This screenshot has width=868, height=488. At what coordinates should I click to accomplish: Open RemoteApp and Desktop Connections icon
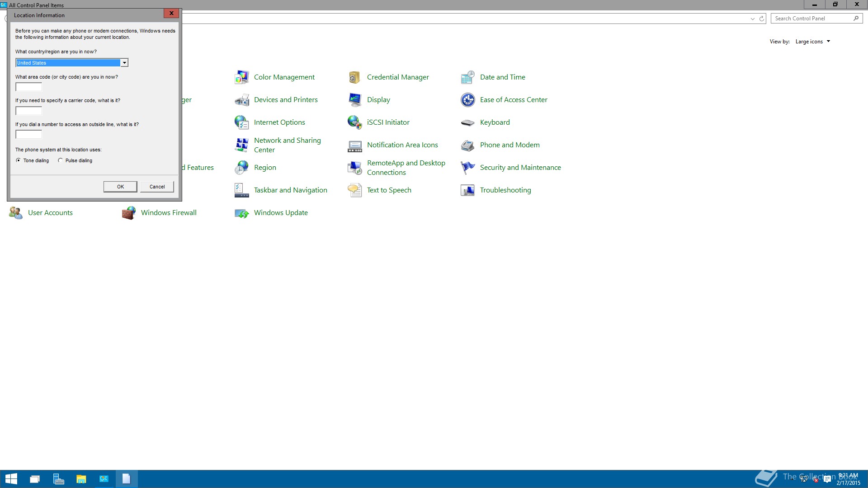coord(354,168)
